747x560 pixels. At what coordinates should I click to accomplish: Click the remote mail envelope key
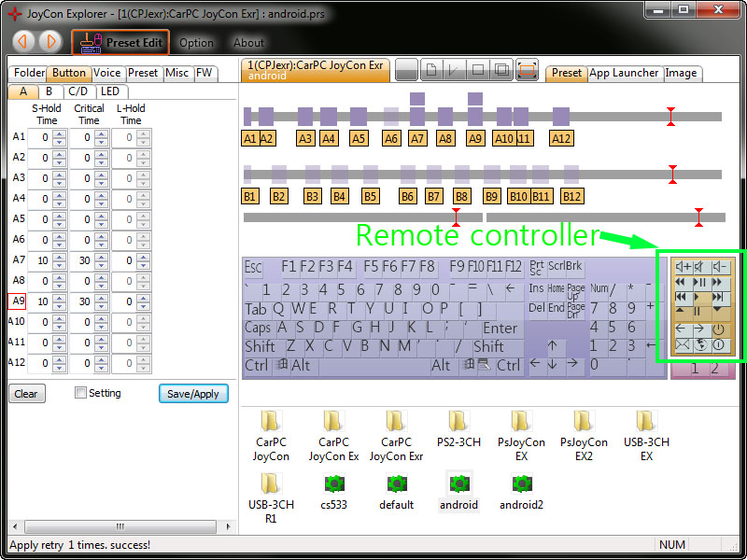coord(683,344)
